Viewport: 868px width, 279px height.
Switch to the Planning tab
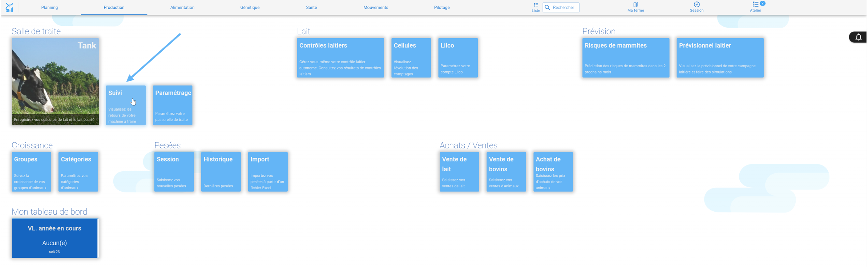click(x=49, y=7)
